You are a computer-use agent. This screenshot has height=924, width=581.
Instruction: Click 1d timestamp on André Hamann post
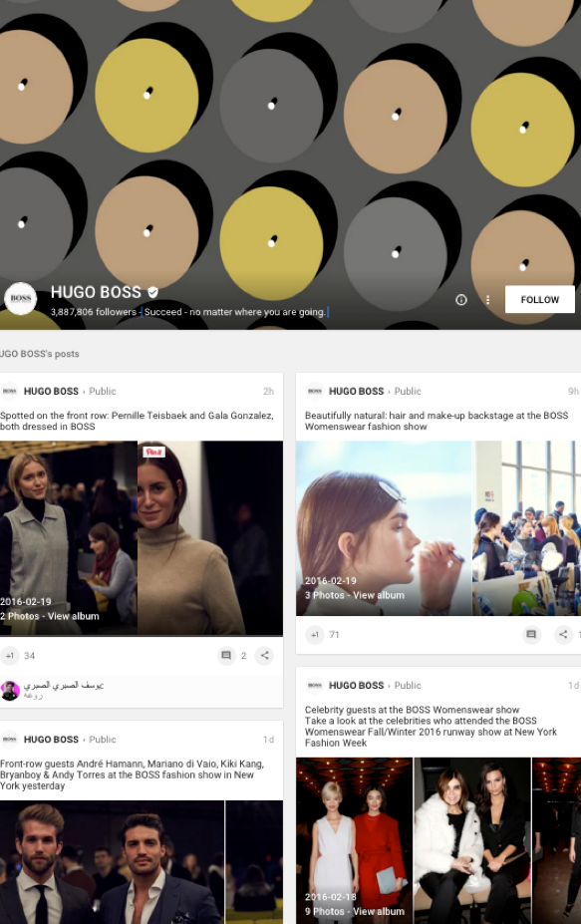coord(268,740)
